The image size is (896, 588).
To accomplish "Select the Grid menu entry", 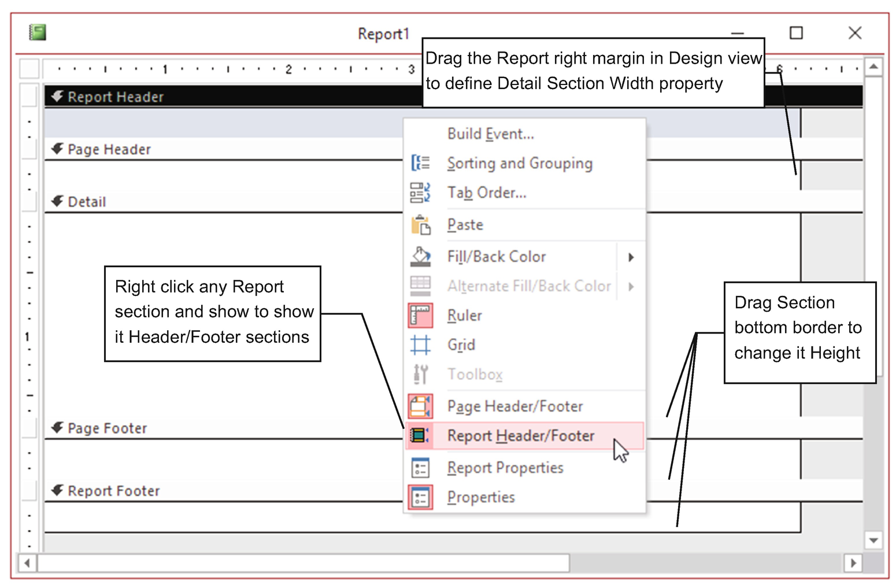I will pyautogui.click(x=524, y=345).
